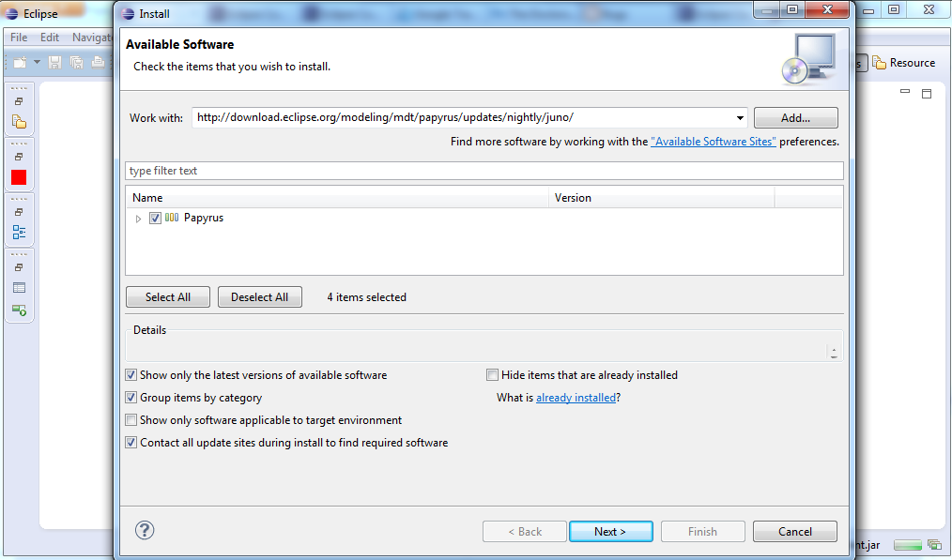Maximize the Eclipse editor area
Image resolution: width=952 pixels, height=560 pixels.
coord(927,94)
